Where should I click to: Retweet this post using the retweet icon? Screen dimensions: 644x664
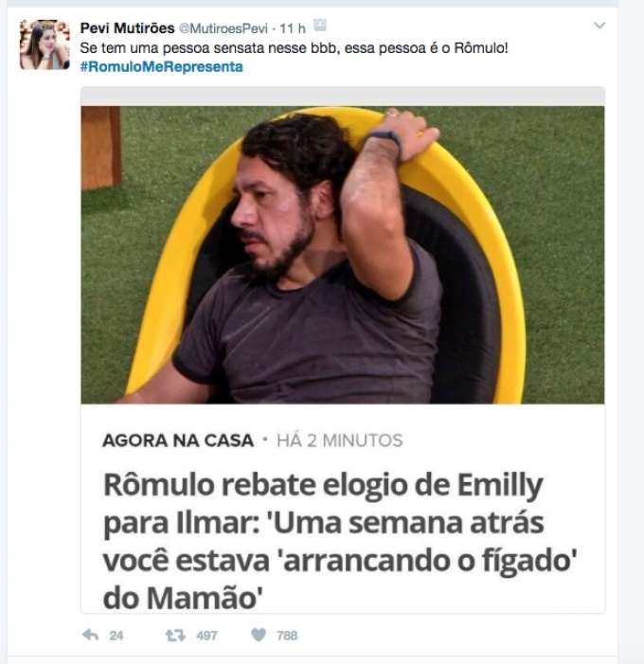175,636
